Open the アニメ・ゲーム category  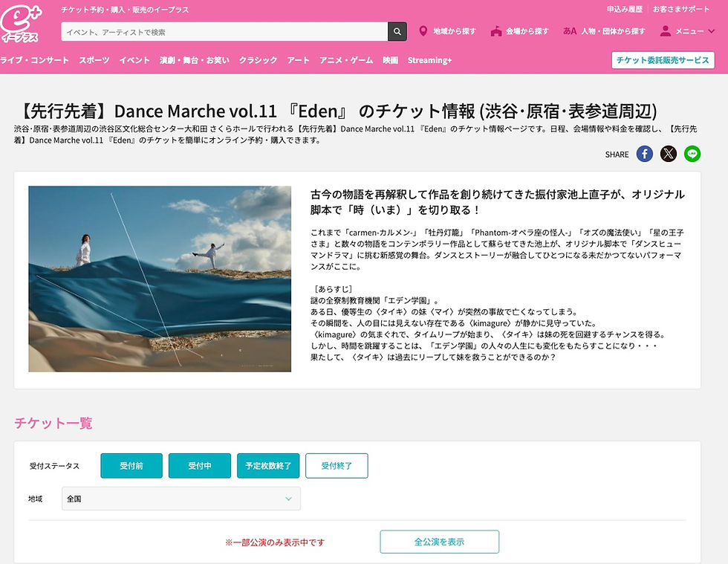click(346, 60)
